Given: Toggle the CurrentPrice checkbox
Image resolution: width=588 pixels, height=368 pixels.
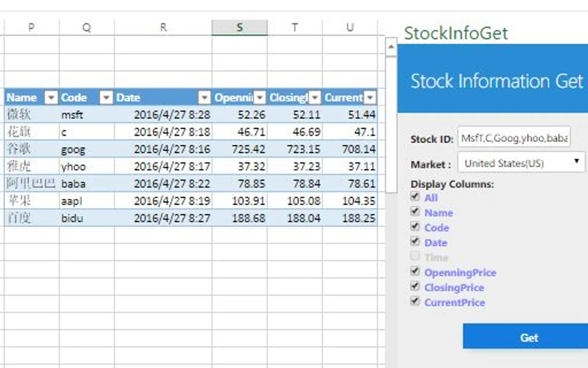Looking at the screenshot, I should coord(415,301).
